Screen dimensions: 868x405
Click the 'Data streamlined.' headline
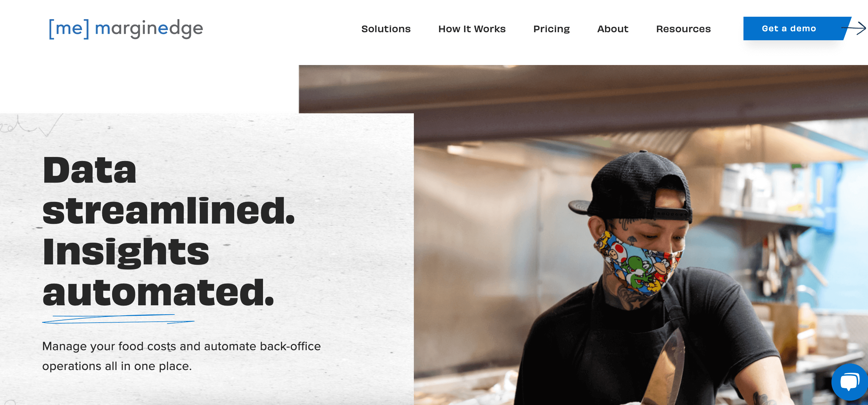(169, 190)
